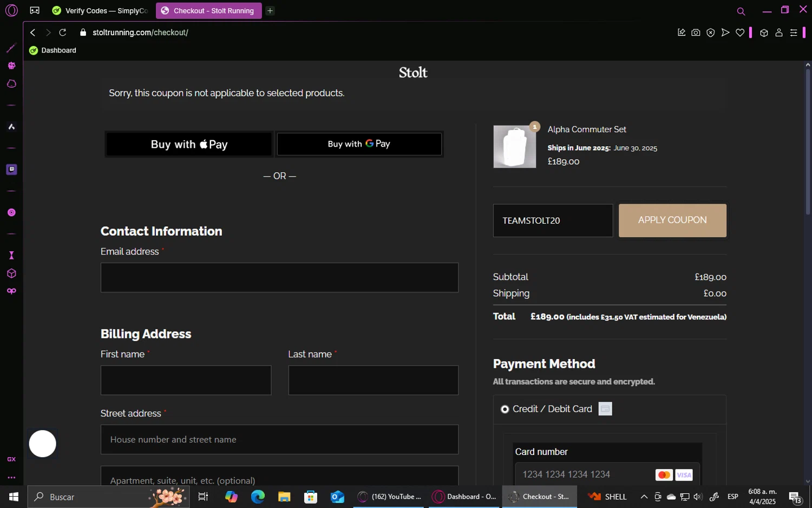Open the extensions cube icon in toolbar
The width and height of the screenshot is (812, 508).
[764, 32]
